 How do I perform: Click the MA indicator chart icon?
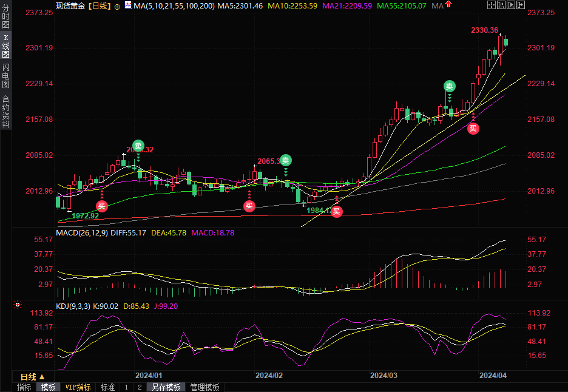pyautogui.click(x=128, y=5)
